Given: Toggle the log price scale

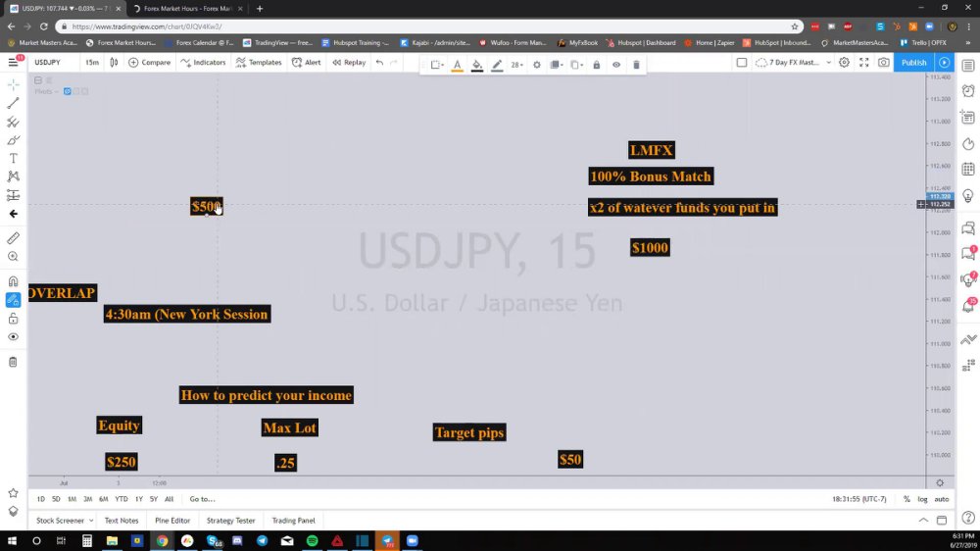Looking at the screenshot, I should click(922, 499).
